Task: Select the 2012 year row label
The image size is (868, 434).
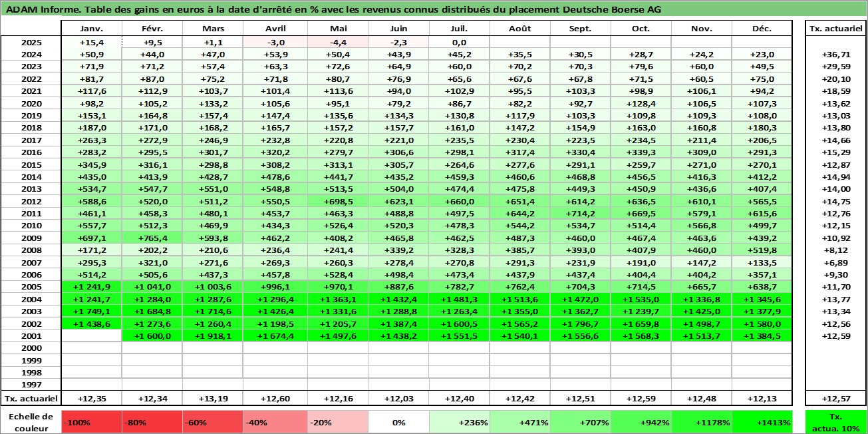Action: tap(31, 201)
